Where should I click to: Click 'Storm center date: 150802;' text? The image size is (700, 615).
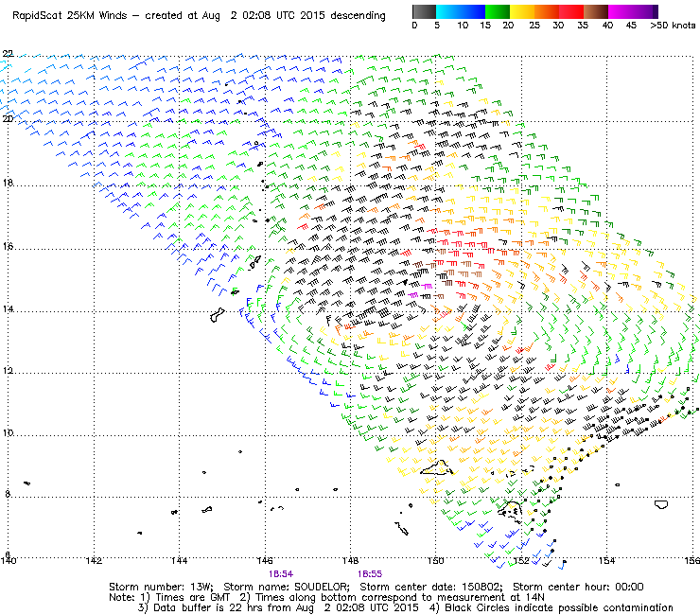431,587
